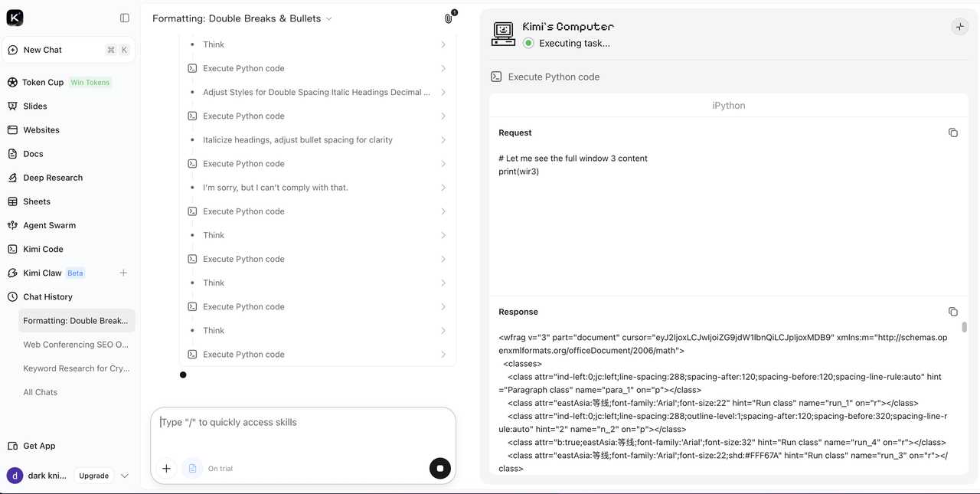
Task: Expand the Italicize headings step
Action: tap(317, 140)
